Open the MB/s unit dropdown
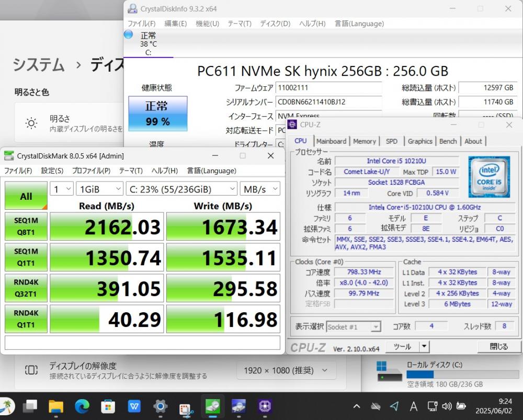This screenshot has height=420, width=523. coord(260,189)
